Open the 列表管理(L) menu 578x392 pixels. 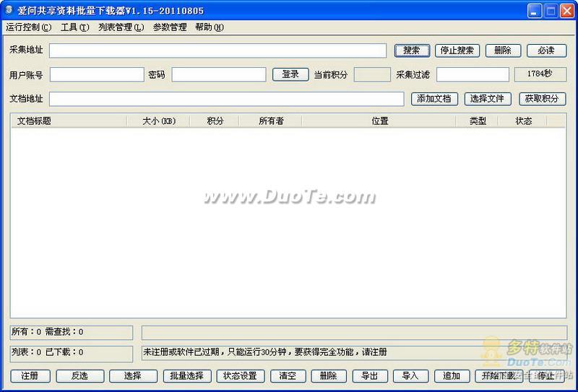pos(121,27)
